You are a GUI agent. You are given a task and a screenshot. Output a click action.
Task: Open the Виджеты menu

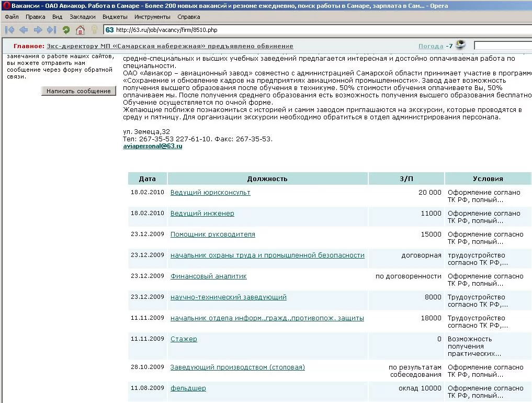pos(115,17)
